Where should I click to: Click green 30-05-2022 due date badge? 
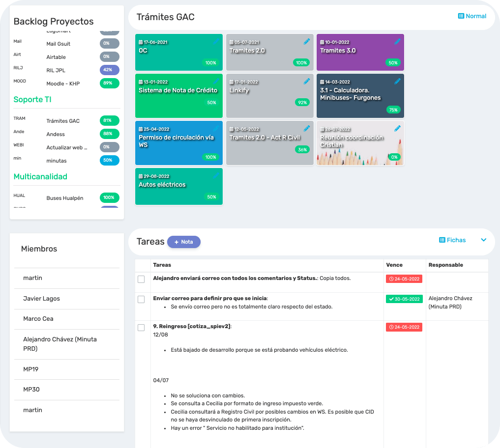click(404, 299)
